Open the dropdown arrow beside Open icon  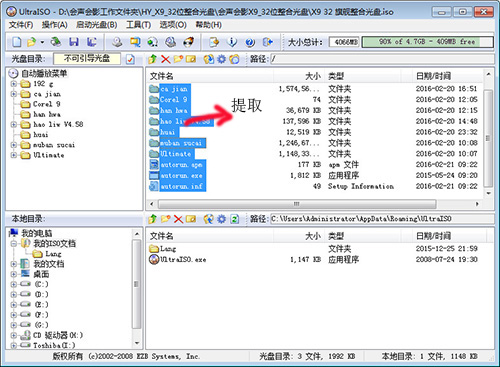coord(42,42)
